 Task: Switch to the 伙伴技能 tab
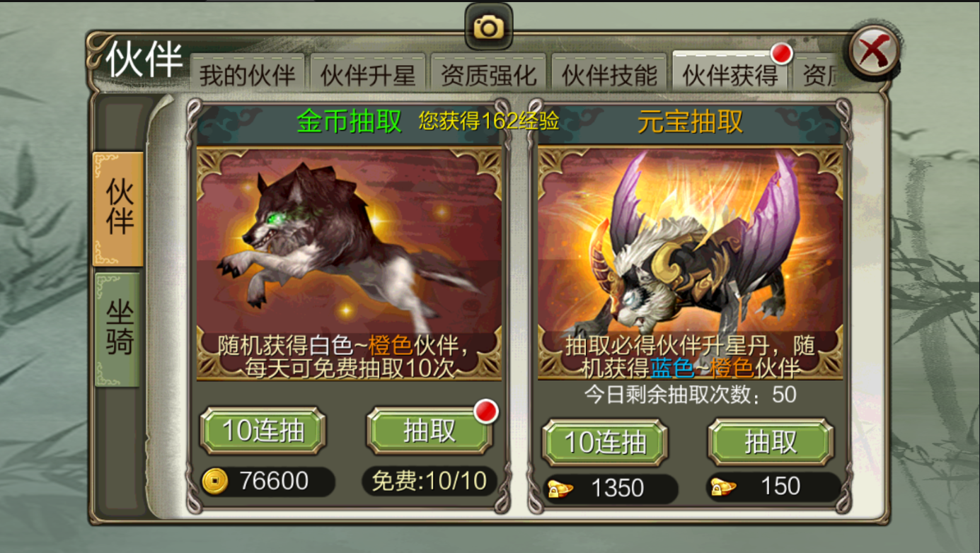[609, 74]
